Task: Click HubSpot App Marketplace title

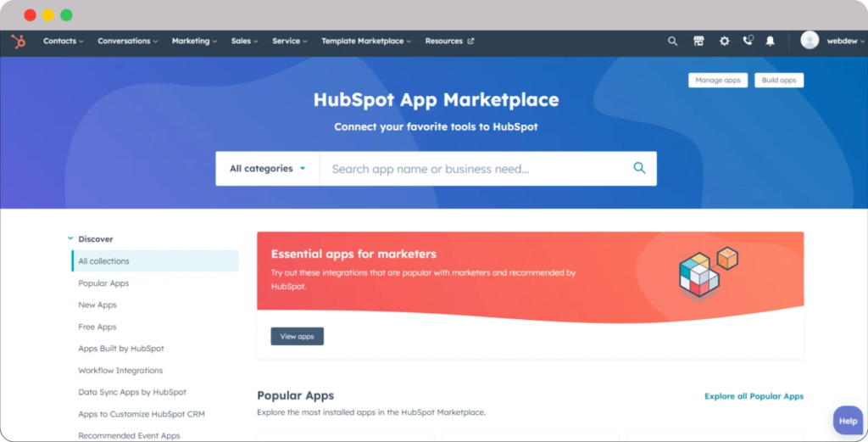Action: tap(437, 100)
